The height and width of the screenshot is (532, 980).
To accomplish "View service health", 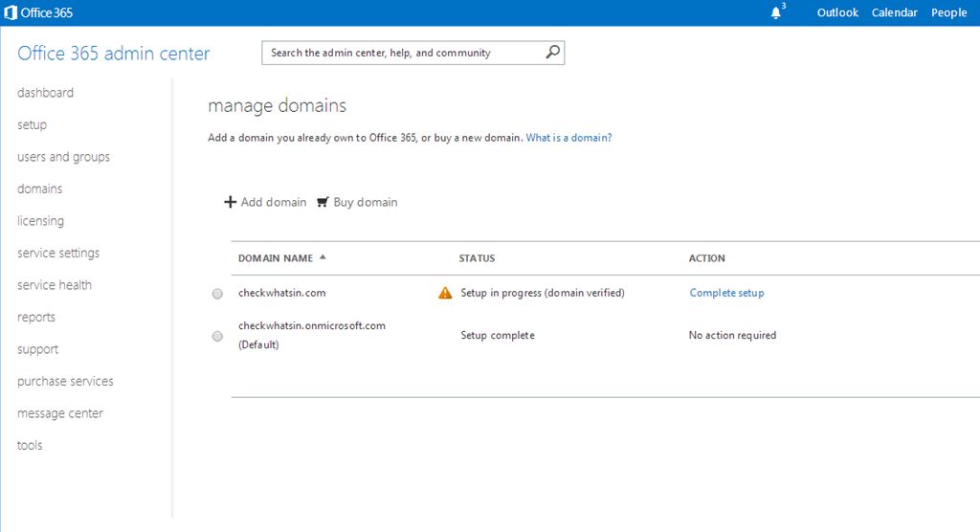I will pyautogui.click(x=55, y=285).
